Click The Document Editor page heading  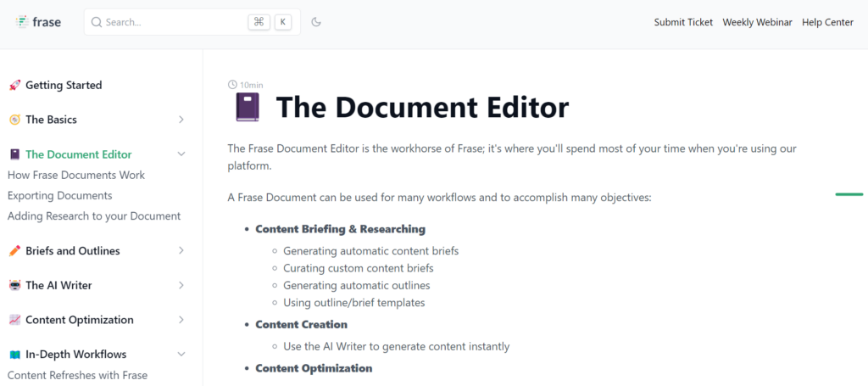coord(422,108)
